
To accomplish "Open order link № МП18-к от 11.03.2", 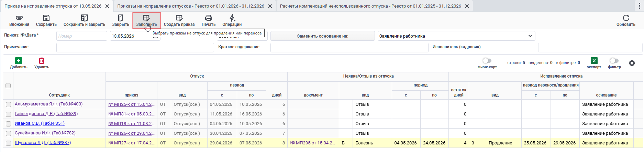I will pyautogui.click(x=131, y=124).
